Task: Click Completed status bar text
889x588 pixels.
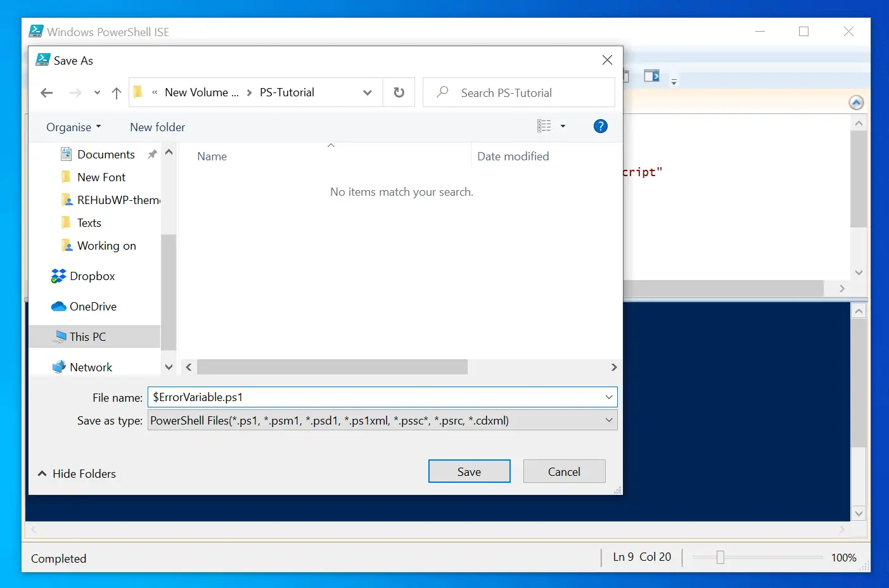Action: coord(58,559)
